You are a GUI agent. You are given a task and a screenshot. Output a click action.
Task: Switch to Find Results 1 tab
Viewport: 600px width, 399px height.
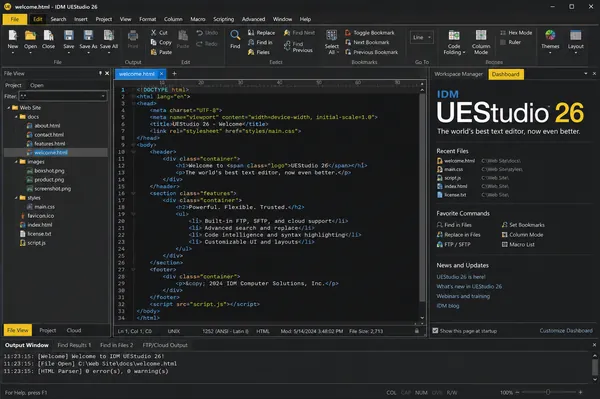point(74,345)
